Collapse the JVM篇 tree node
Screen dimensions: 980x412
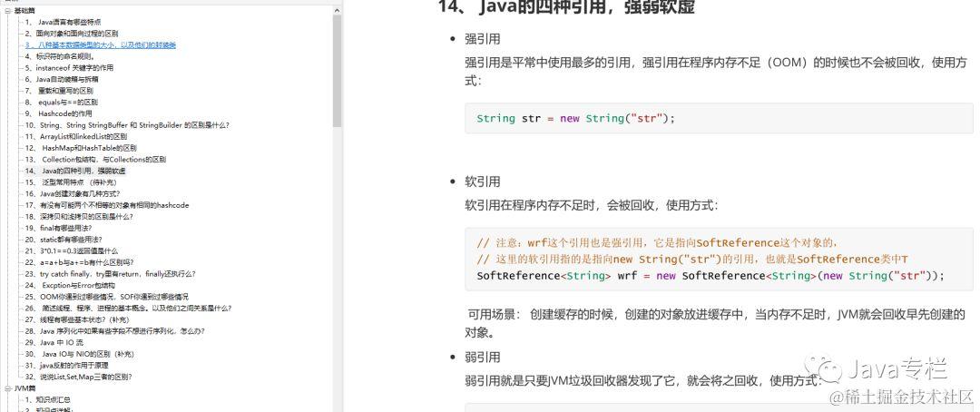click(x=7, y=388)
